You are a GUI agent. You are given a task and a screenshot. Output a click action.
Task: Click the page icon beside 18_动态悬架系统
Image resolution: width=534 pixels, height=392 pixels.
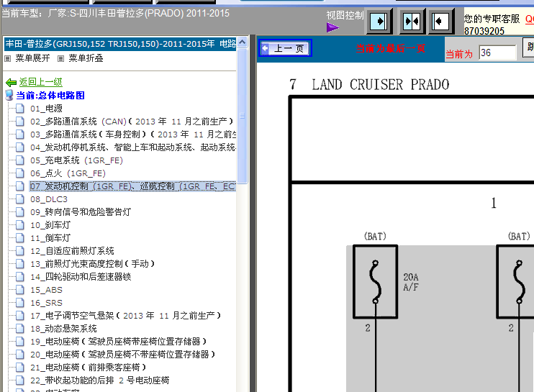point(20,329)
